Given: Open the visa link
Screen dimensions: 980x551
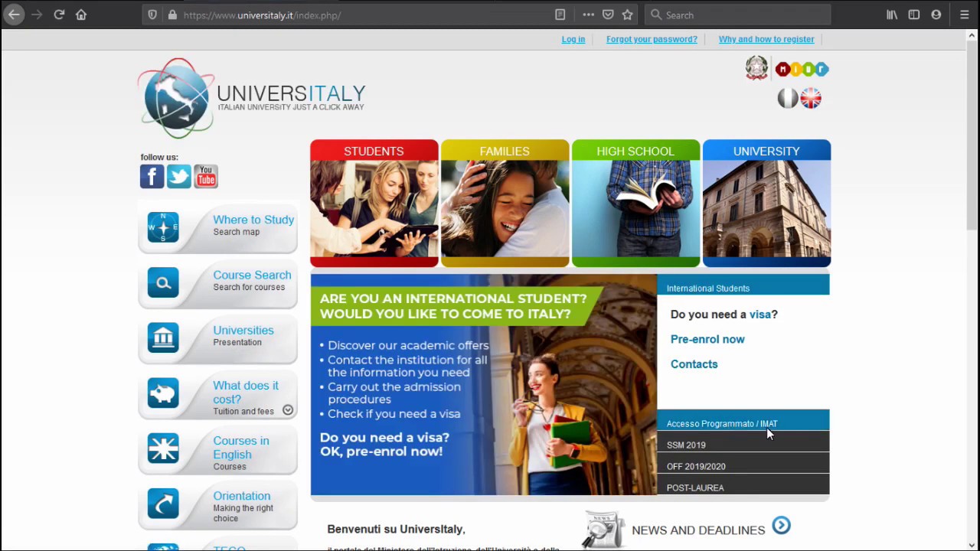Looking at the screenshot, I should 760,315.
